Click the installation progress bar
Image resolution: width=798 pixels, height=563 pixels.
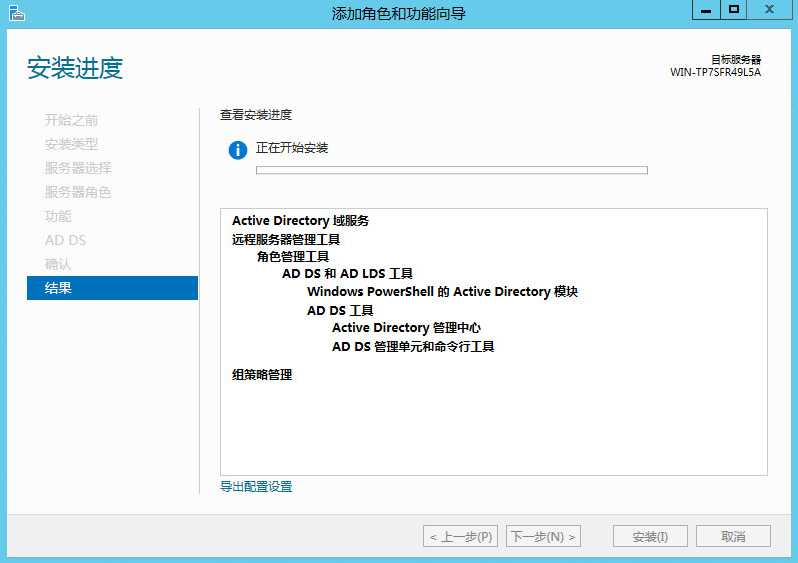[452, 170]
